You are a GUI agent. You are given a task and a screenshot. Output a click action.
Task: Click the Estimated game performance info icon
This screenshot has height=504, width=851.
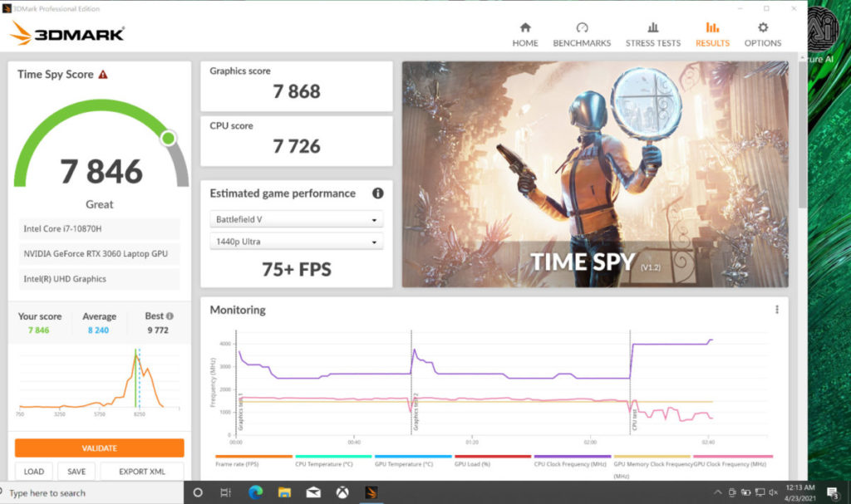click(x=378, y=193)
